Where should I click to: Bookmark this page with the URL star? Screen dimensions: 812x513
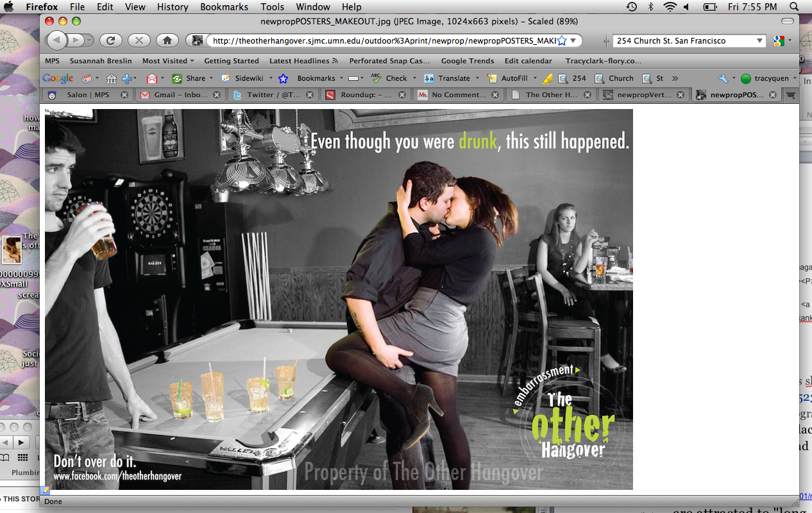(562, 40)
